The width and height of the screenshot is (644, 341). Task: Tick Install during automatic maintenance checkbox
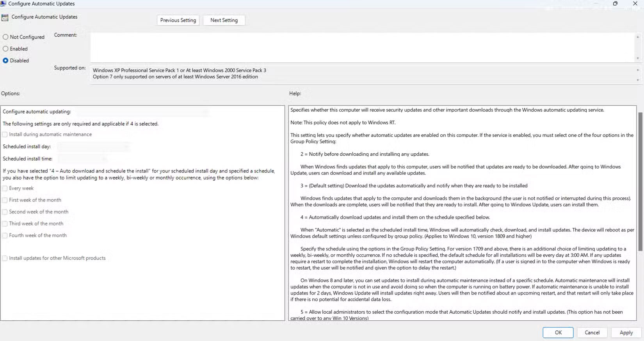pyautogui.click(x=5, y=135)
